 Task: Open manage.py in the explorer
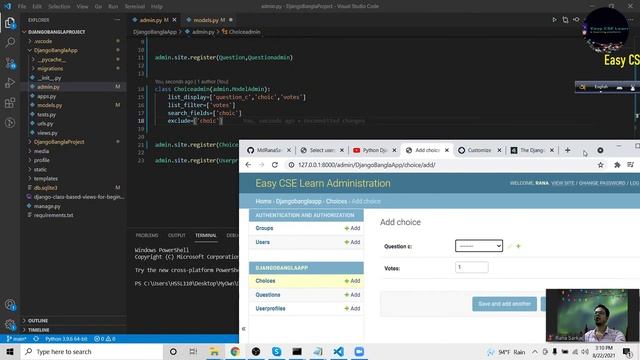click(x=47, y=206)
